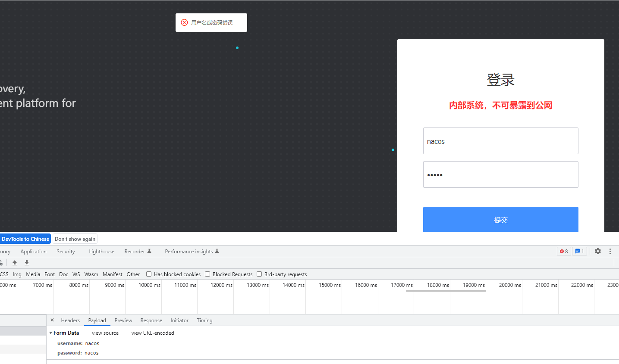This screenshot has height=364, width=619.
Task: Click Don't show again button
Action: click(x=75, y=239)
